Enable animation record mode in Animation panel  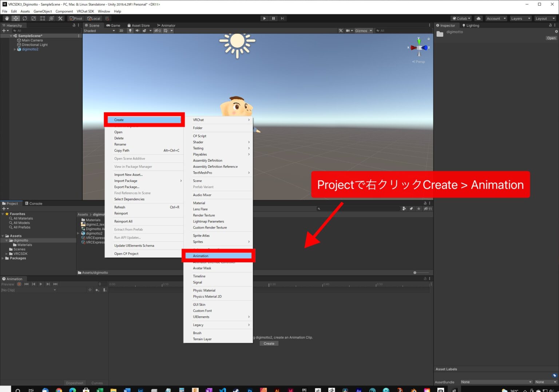coord(19,284)
